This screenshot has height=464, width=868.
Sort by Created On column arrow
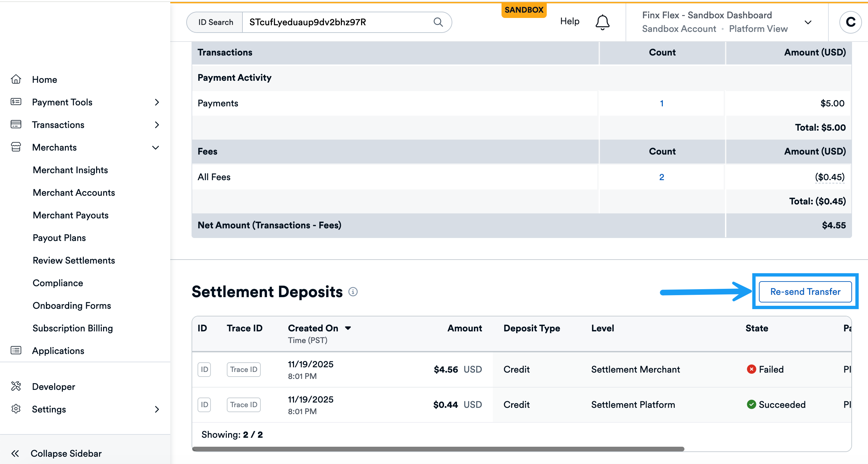tap(348, 328)
